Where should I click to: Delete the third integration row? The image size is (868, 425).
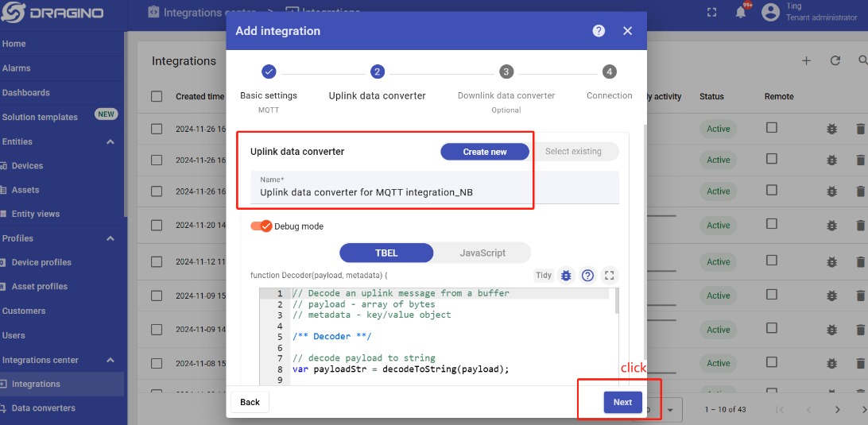(x=860, y=191)
